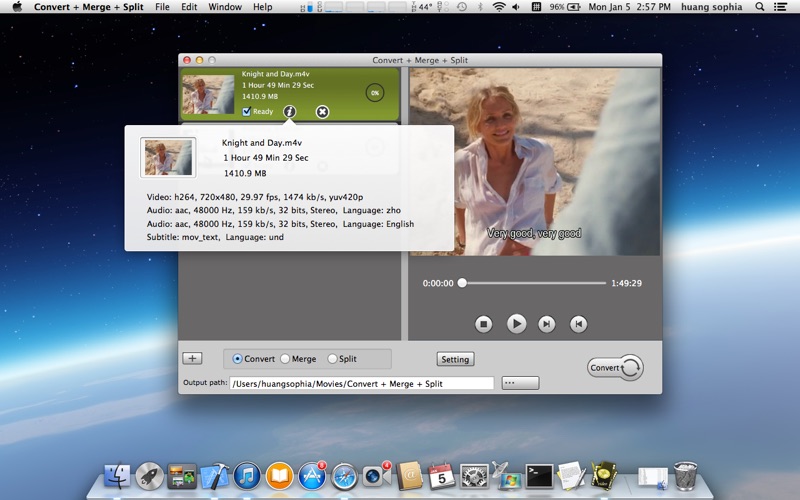The width and height of the screenshot is (800, 500).
Task: Click the 1:49:29 total duration label
Action: tap(627, 283)
